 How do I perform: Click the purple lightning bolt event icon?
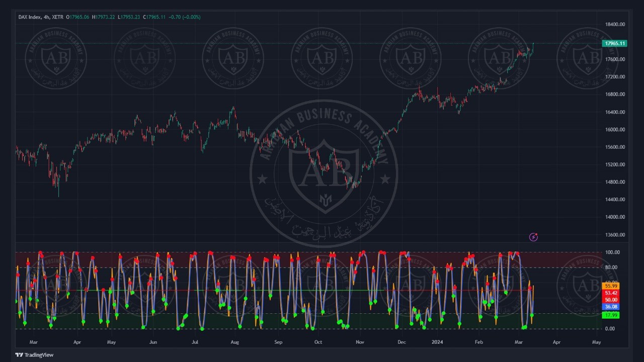pyautogui.click(x=533, y=237)
